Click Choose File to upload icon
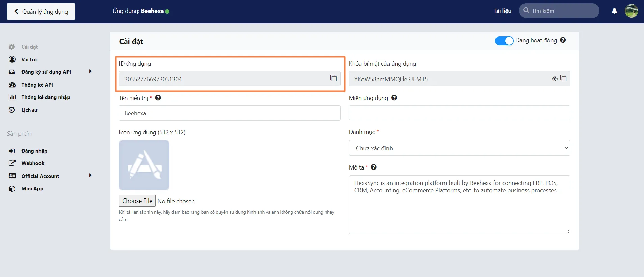This screenshot has width=644, height=277. 137,201
